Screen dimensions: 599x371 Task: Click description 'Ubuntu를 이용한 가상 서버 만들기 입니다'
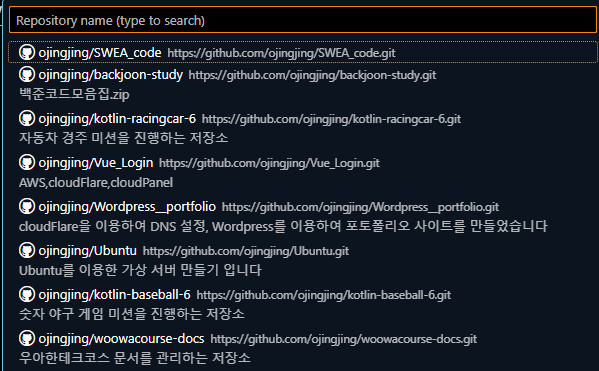(140, 270)
